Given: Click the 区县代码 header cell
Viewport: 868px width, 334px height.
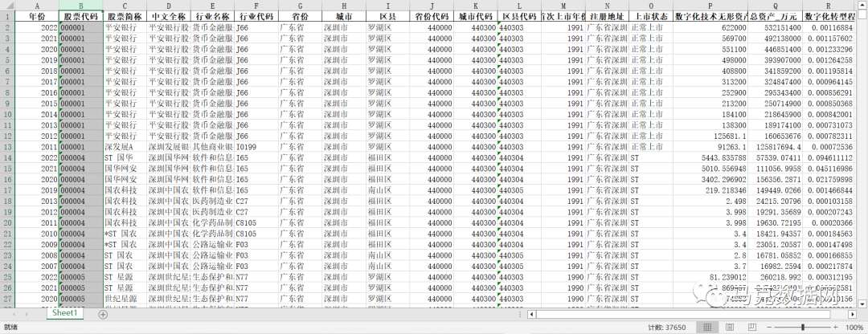Looking at the screenshot, I should [518, 16].
